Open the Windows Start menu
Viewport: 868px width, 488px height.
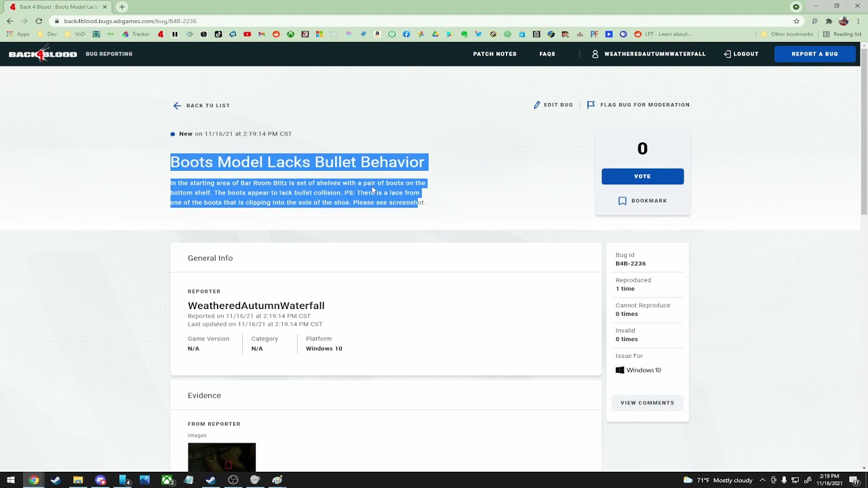click(x=11, y=480)
